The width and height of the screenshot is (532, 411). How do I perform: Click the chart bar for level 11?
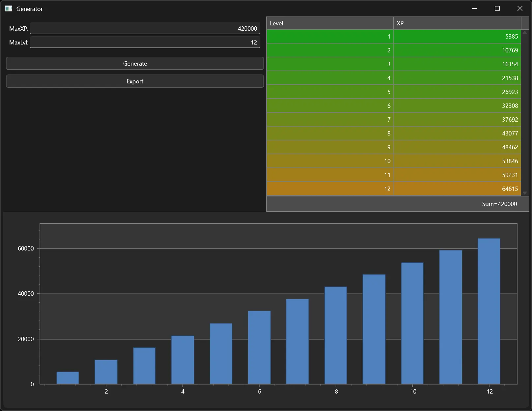[x=451, y=317]
